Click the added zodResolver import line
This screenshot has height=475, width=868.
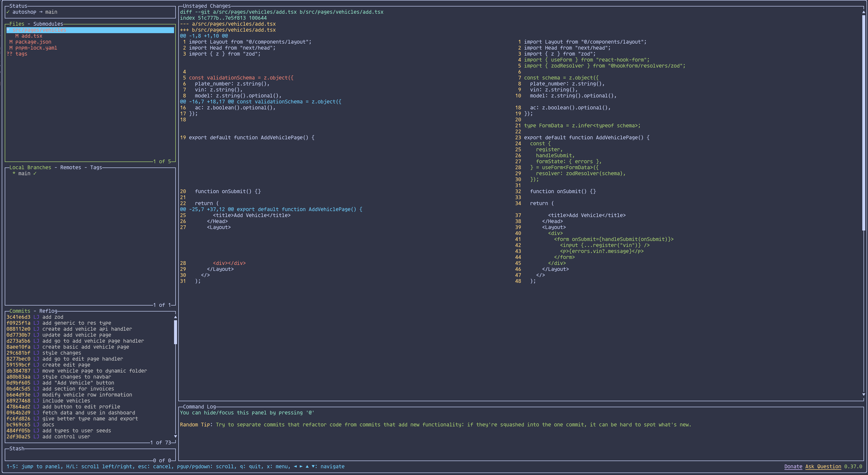(604, 66)
